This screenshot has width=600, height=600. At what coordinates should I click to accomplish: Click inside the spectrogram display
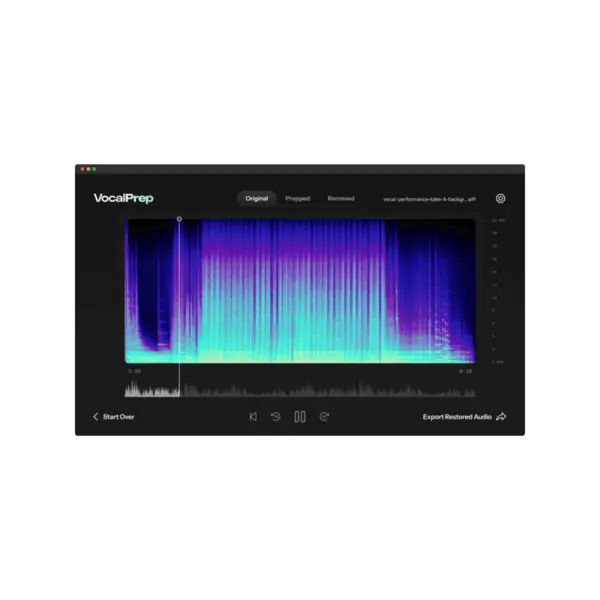pyautogui.click(x=300, y=291)
